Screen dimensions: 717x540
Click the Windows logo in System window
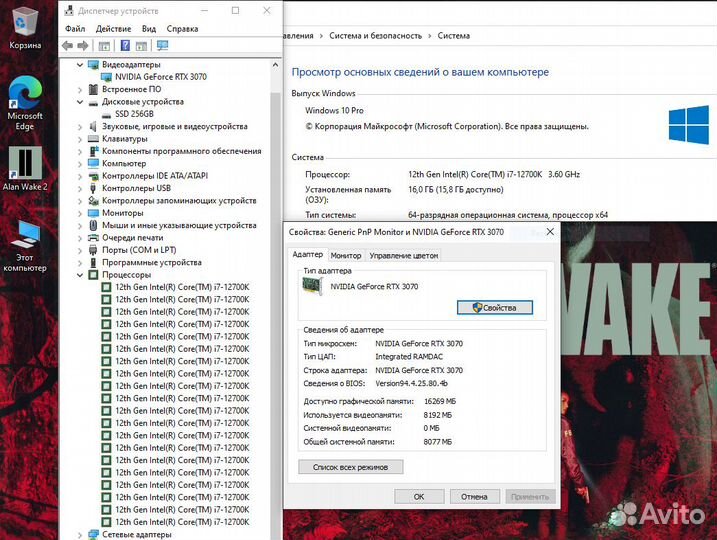point(689,124)
